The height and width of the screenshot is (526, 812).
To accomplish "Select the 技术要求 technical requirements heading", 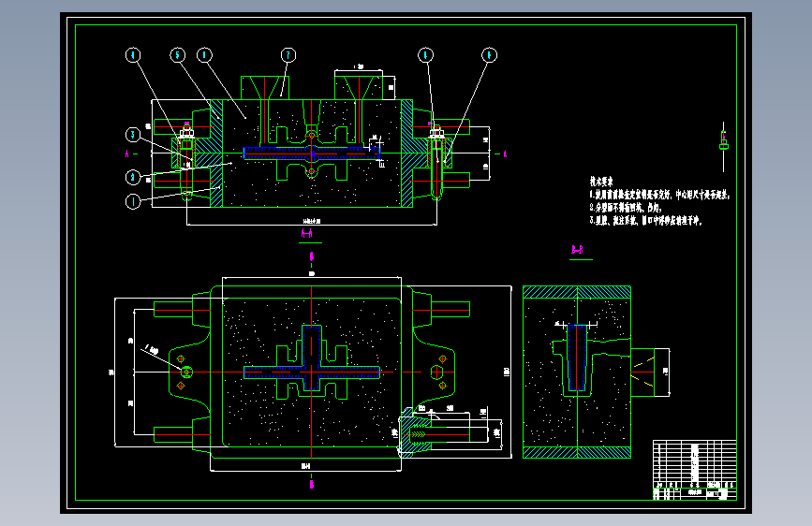I will 601,182.
